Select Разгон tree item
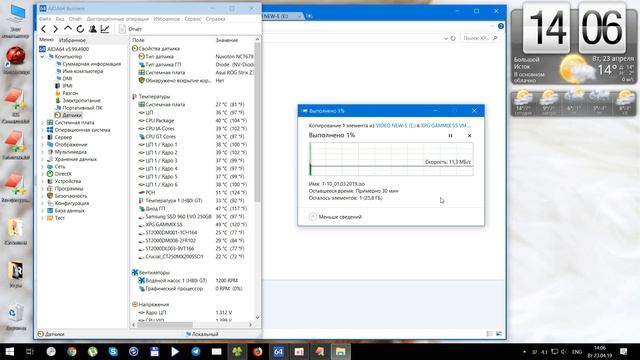 70,93
